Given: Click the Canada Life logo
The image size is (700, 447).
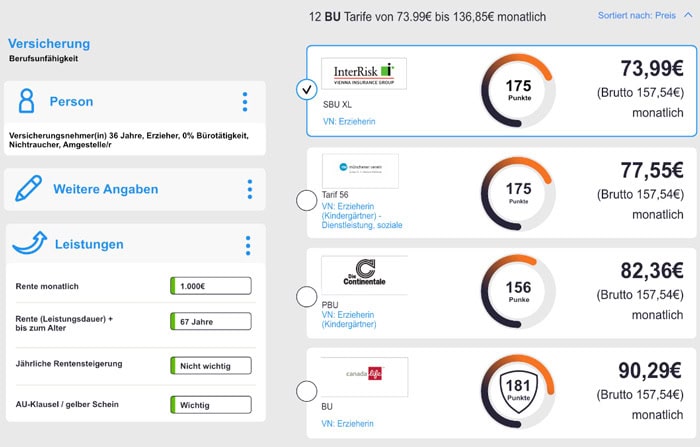Looking at the screenshot, I should [364, 376].
